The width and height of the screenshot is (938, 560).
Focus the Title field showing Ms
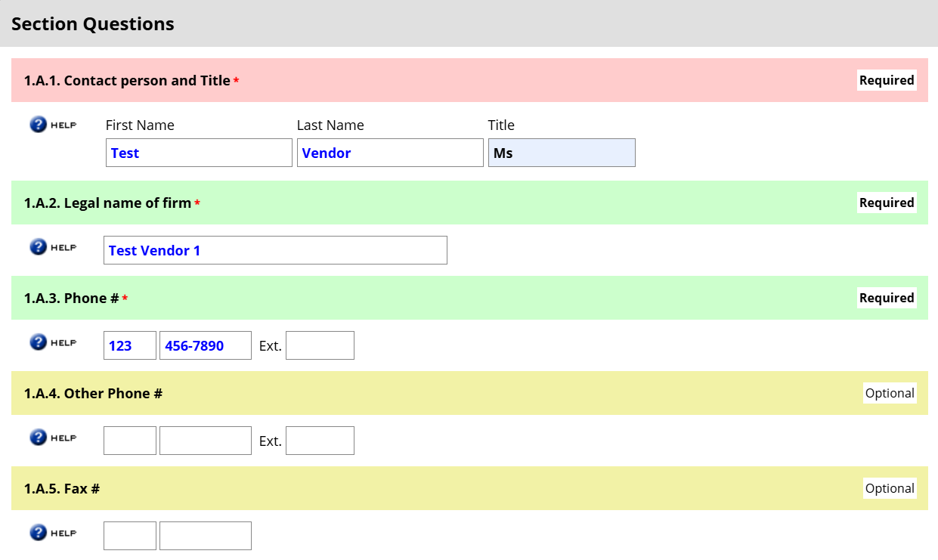click(x=562, y=153)
